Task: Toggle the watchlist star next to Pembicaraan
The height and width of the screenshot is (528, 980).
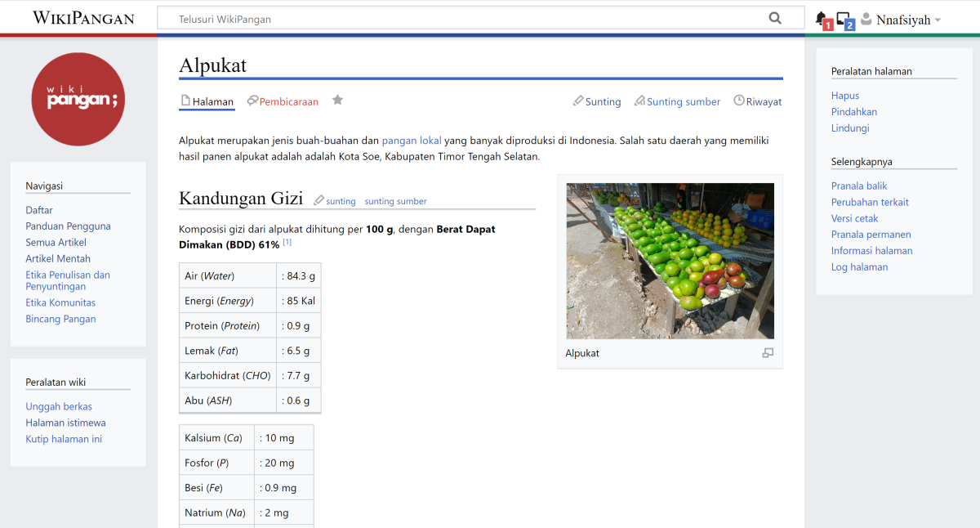Action: point(337,100)
